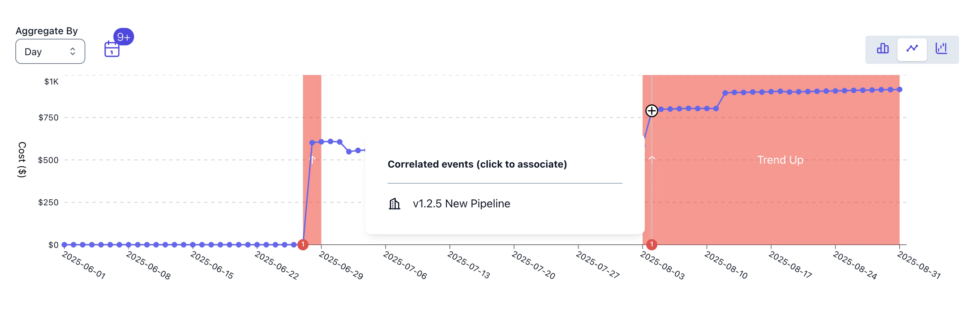Select the bar chart view icon
Image resolution: width=980 pixels, height=310 pixels.
coord(882,49)
